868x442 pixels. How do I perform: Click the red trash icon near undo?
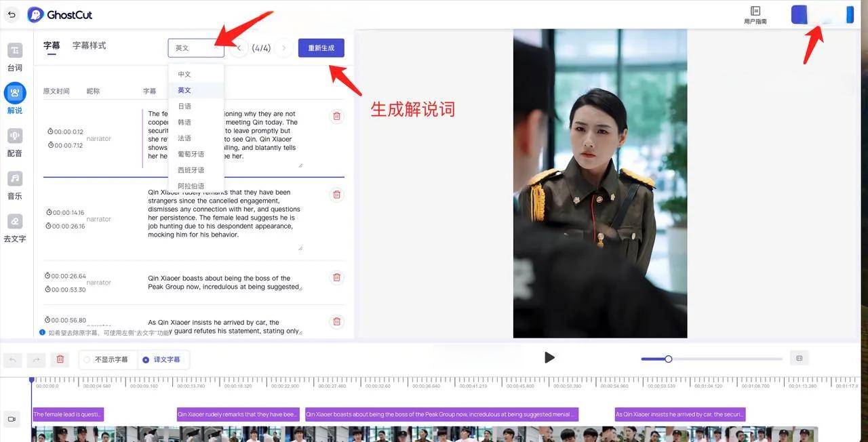point(60,359)
